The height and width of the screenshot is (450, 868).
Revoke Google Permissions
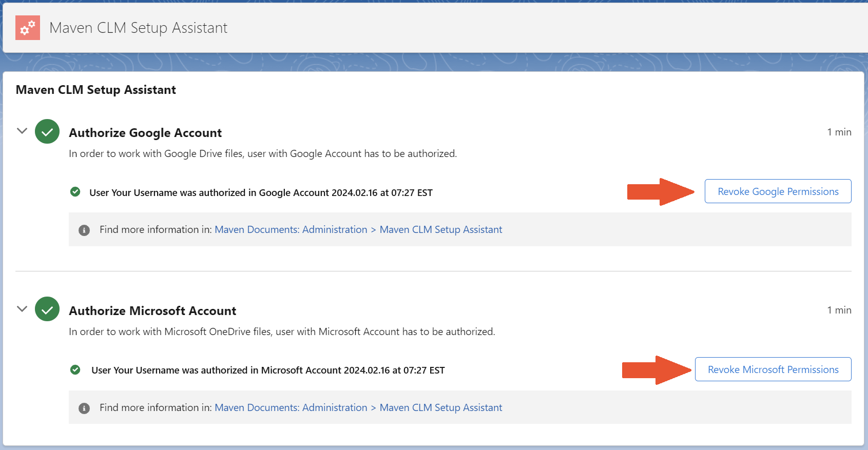(x=778, y=191)
